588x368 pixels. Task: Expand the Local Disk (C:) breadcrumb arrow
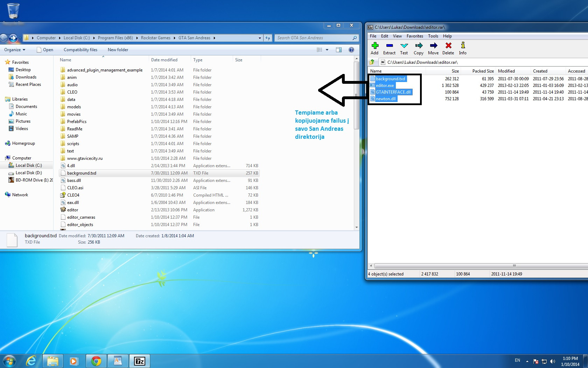(x=94, y=38)
